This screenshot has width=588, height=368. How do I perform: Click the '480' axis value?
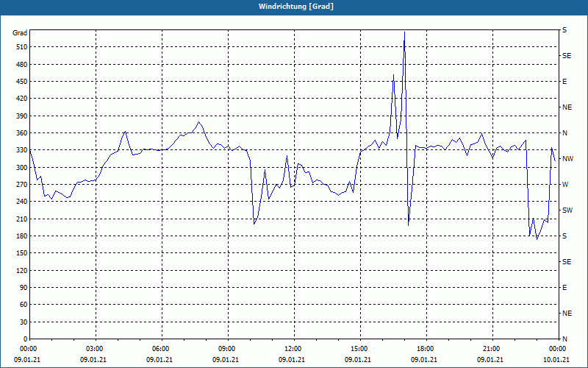click(21, 64)
